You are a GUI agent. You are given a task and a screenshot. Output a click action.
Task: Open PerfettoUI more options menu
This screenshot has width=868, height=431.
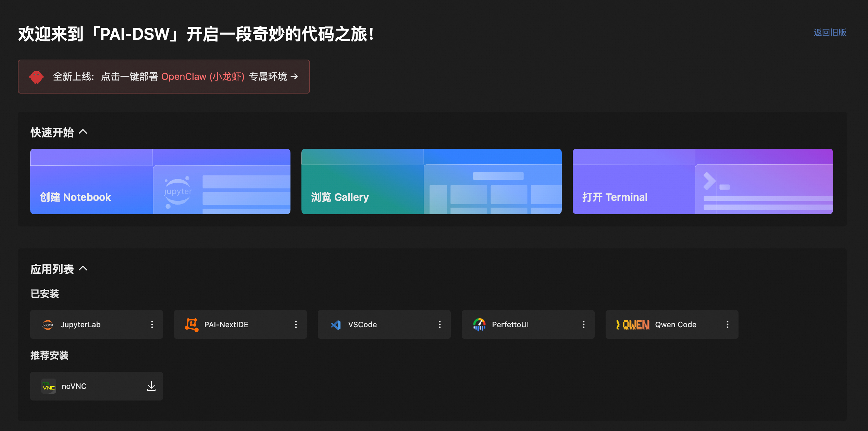(x=584, y=324)
